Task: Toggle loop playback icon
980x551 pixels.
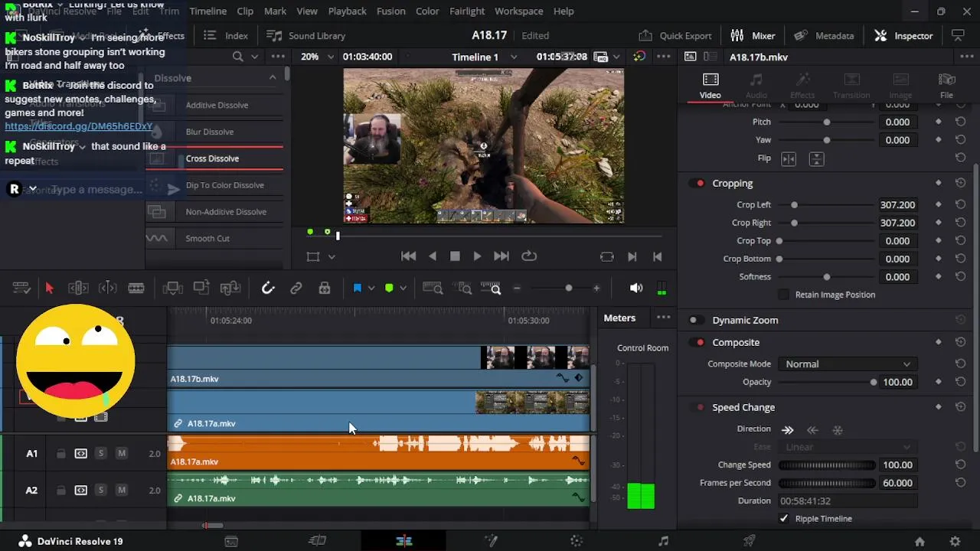Action: click(x=529, y=256)
